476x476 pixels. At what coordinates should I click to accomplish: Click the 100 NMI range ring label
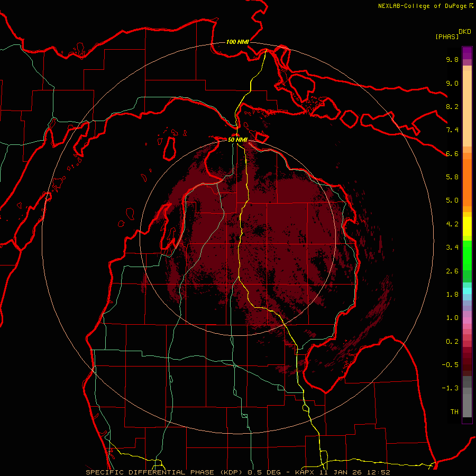[x=237, y=42]
